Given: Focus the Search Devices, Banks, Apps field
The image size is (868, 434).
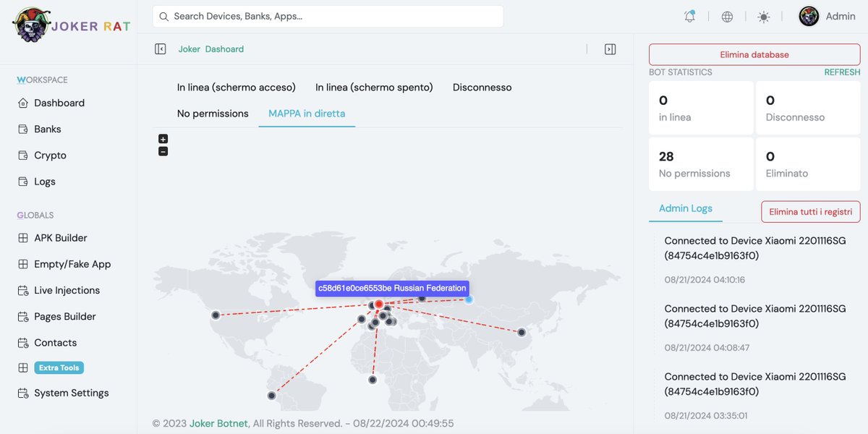Looking at the screenshot, I should [328, 16].
